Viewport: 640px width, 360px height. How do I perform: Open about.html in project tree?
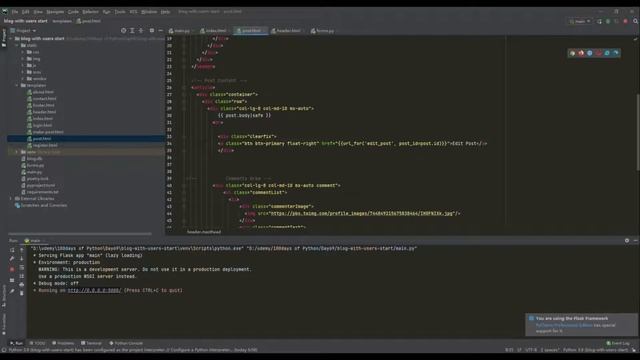(40, 92)
